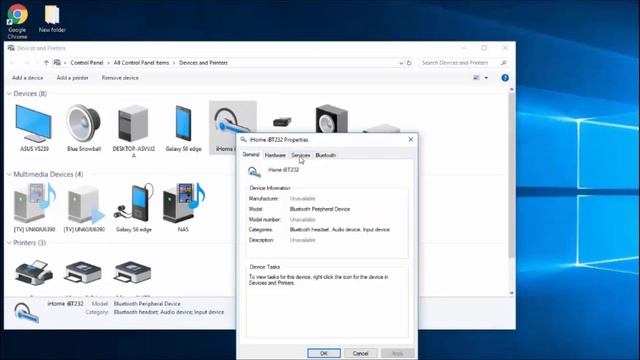The width and height of the screenshot is (640, 360).
Task: Click iHome iBT232 name in details pane
Action: [x=66, y=304]
